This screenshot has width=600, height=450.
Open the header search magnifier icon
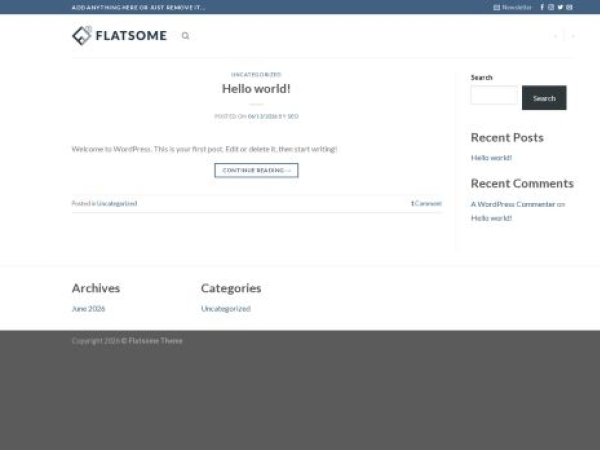tap(185, 36)
